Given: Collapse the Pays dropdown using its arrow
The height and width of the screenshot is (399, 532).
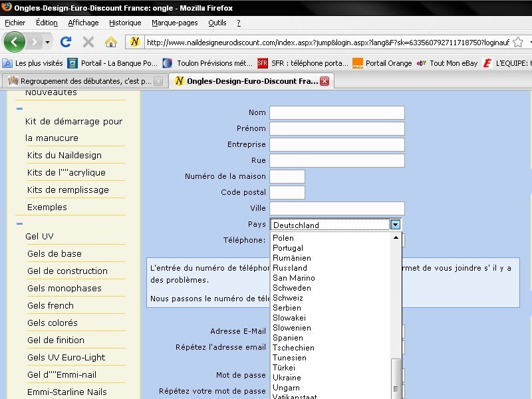Looking at the screenshot, I should pos(396,225).
